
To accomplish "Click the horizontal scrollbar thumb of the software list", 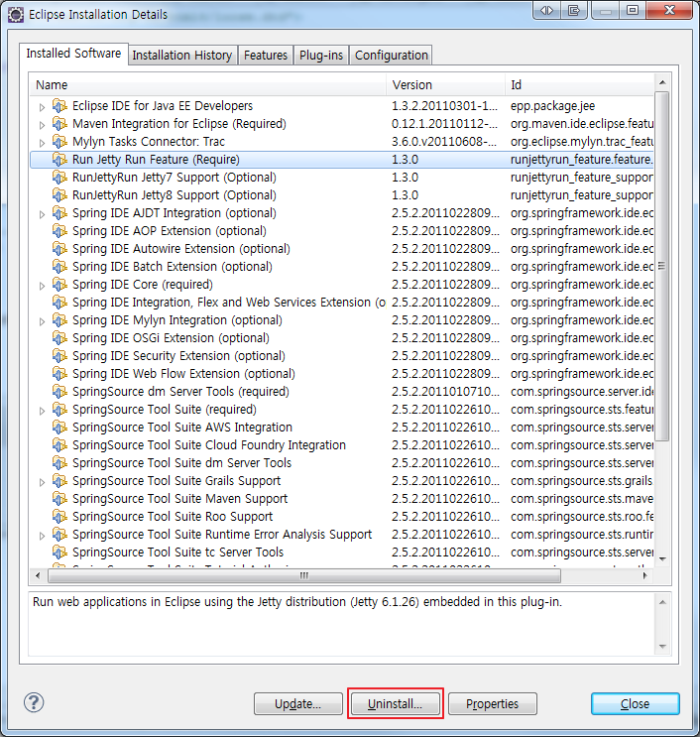I will click(x=304, y=575).
